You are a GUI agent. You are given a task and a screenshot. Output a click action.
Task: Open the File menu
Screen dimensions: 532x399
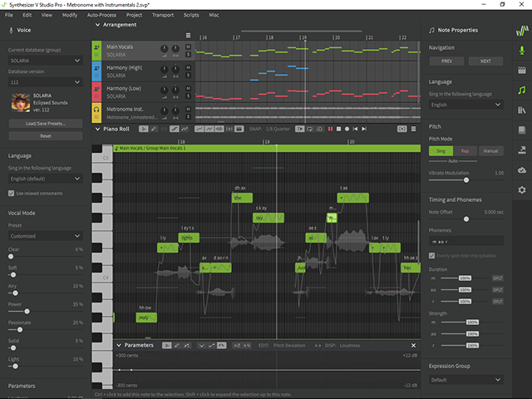9,15
